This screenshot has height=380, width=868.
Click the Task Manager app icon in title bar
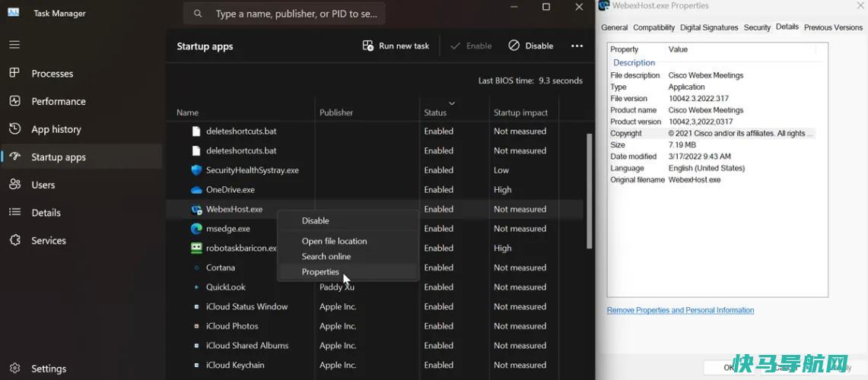click(14, 13)
